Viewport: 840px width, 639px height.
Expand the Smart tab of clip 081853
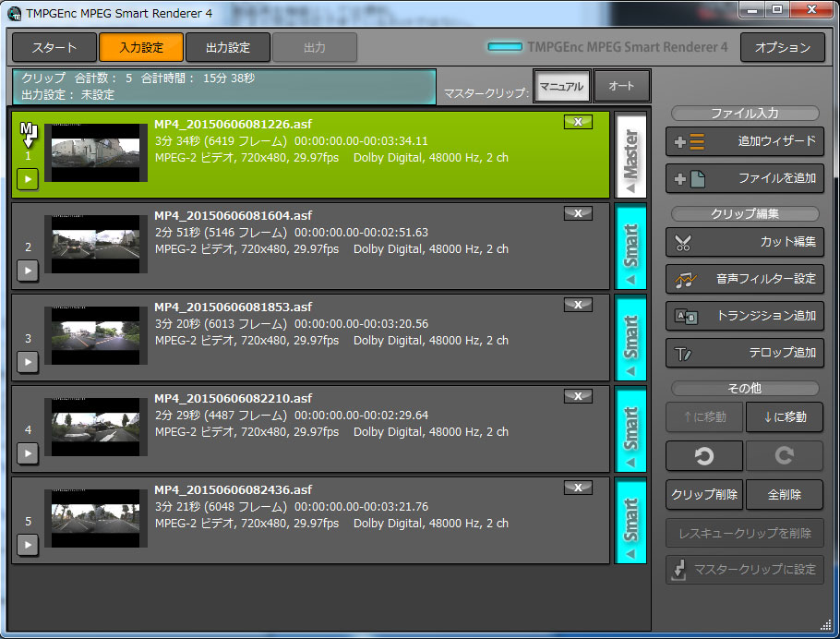click(x=630, y=338)
